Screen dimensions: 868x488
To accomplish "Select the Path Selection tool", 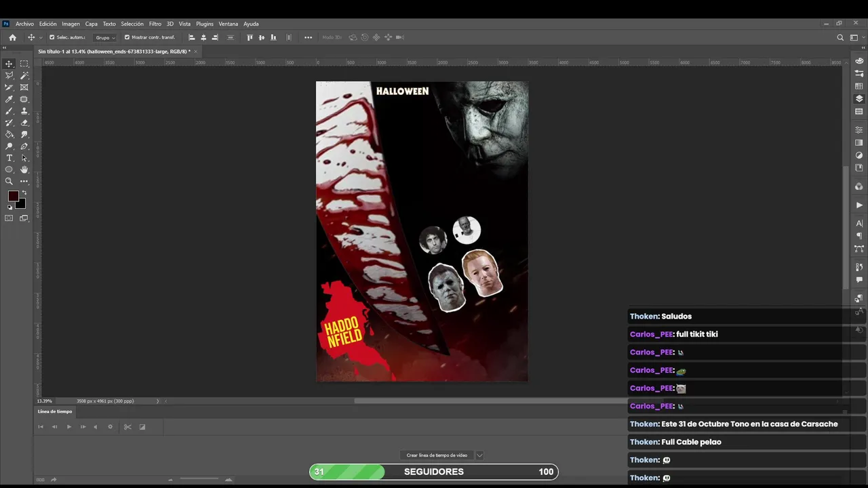I will pos(24,158).
